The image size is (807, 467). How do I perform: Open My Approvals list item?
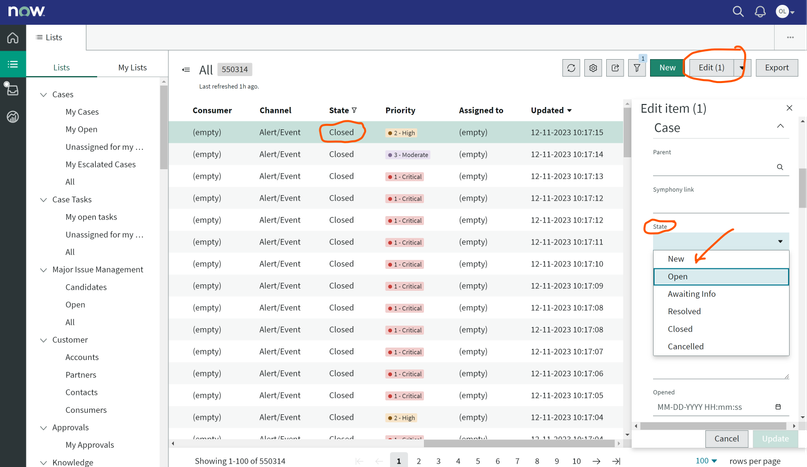coord(90,445)
